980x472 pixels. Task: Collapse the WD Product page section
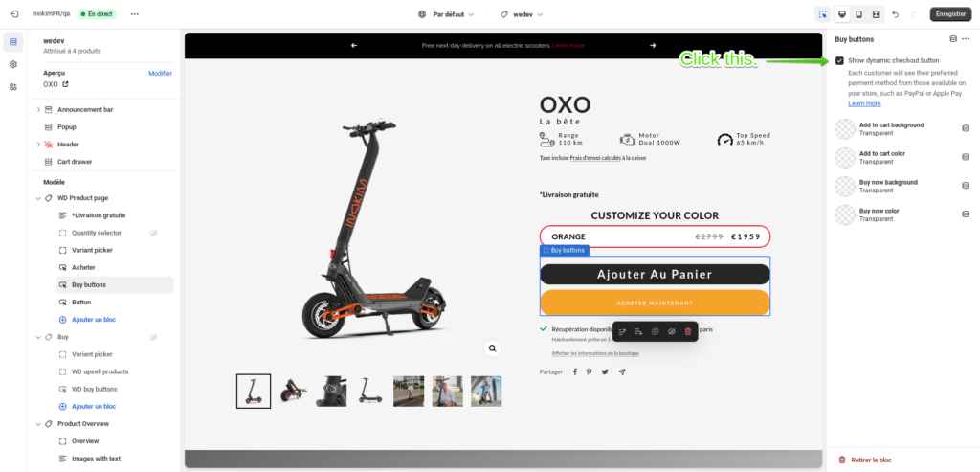click(x=38, y=198)
